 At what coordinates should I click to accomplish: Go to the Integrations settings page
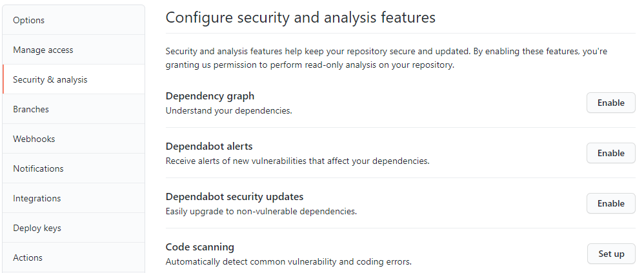[37, 198]
